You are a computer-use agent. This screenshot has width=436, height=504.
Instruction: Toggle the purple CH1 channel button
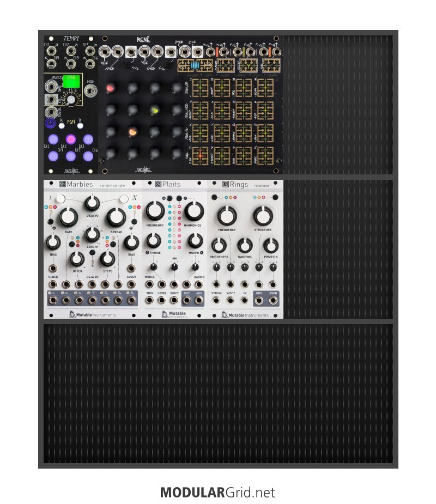coord(53,139)
